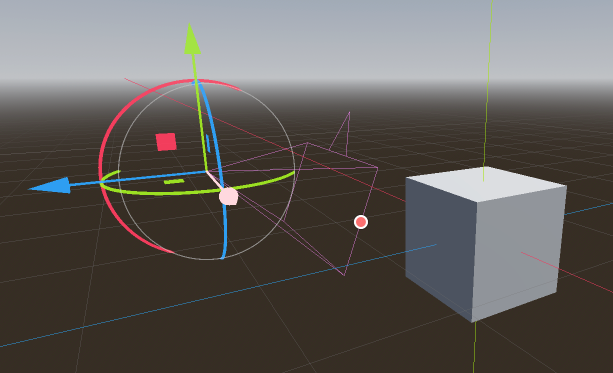
Task: Grab the green Y-axis translate arrow
Action: [192, 39]
